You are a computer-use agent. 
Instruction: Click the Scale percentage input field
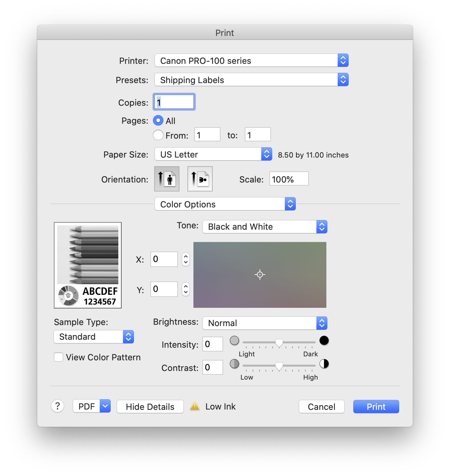point(288,179)
